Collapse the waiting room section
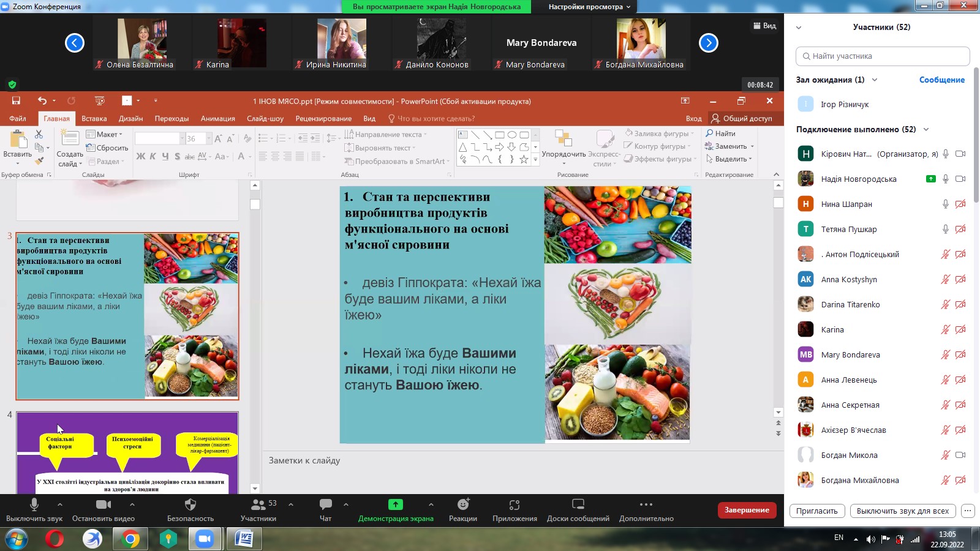 (x=875, y=80)
